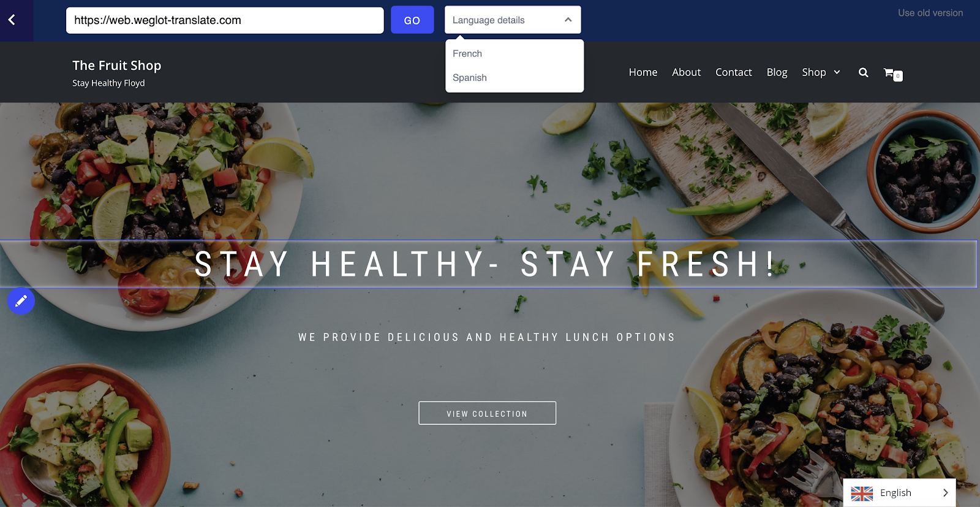Click The Fruit Shop site title
The height and width of the screenshot is (507, 980).
[117, 66]
